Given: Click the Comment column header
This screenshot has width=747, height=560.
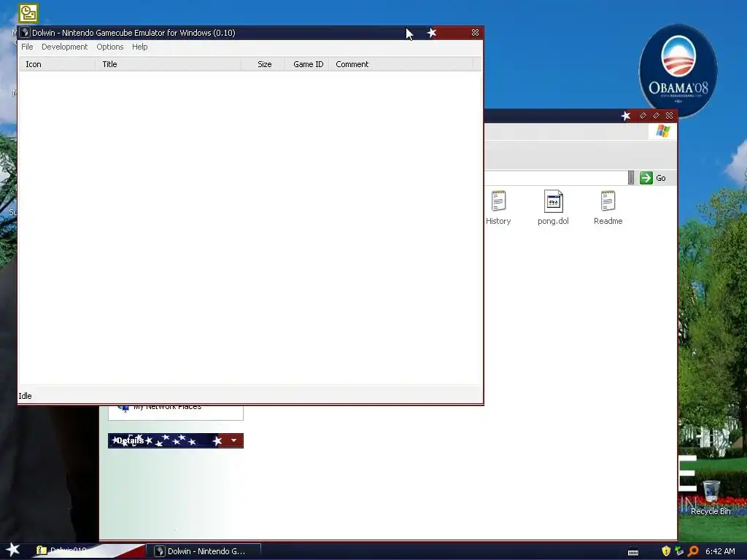Looking at the screenshot, I should tap(400, 64).
